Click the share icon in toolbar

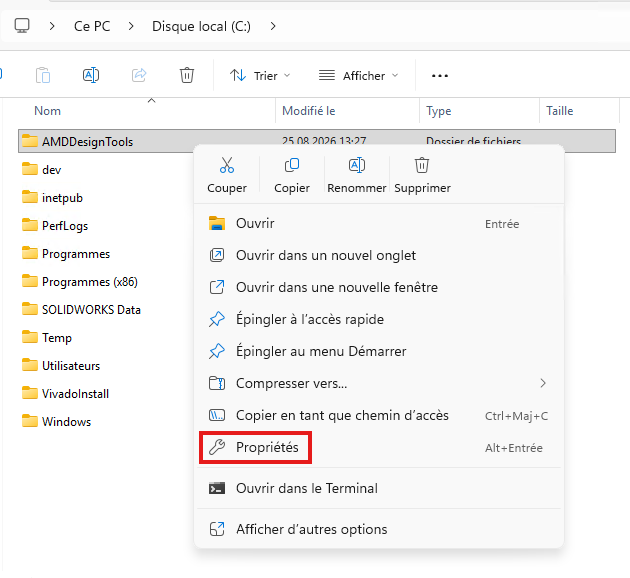[139, 75]
